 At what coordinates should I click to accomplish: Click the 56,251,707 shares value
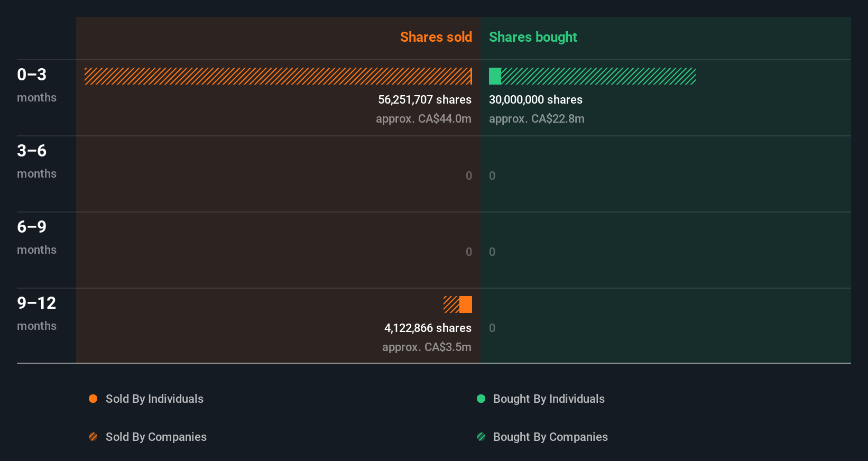pyautogui.click(x=424, y=100)
